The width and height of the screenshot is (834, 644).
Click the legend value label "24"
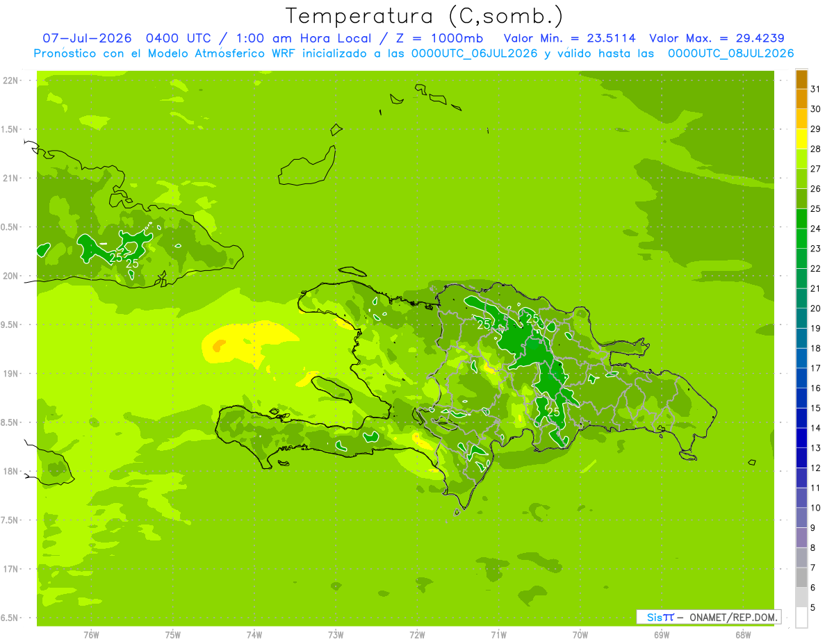816,229
